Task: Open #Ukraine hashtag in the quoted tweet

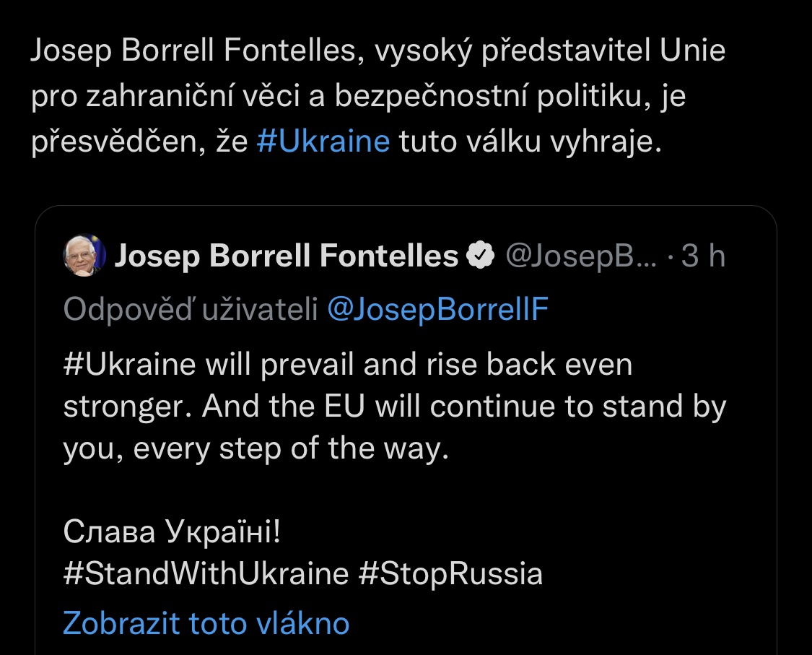Action: coord(129,365)
